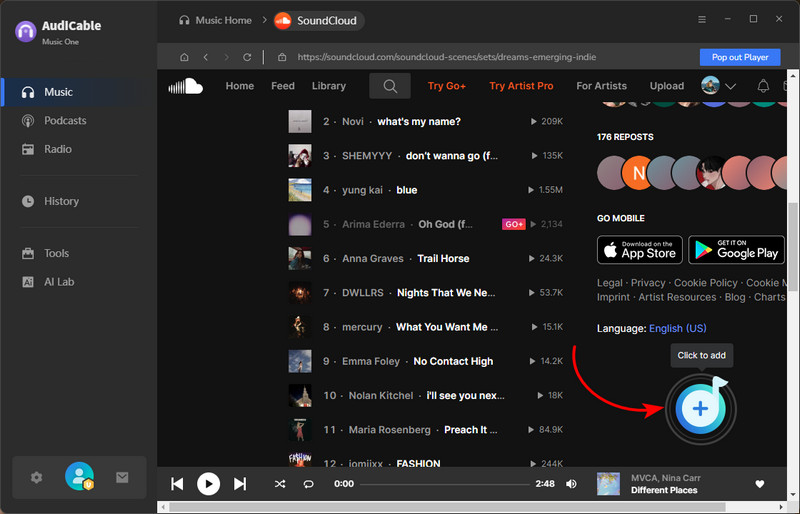Click the playback progress bar
Viewport: 800px width, 514px height.
click(x=444, y=484)
